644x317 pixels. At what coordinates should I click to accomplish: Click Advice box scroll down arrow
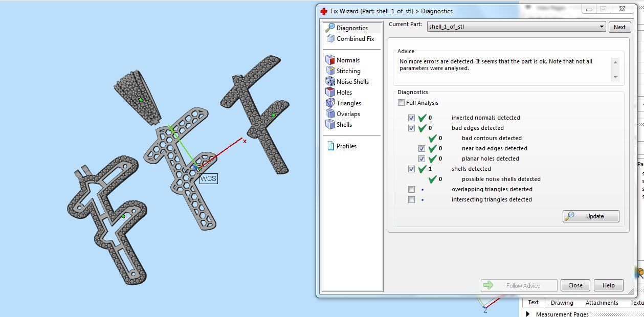pos(615,77)
